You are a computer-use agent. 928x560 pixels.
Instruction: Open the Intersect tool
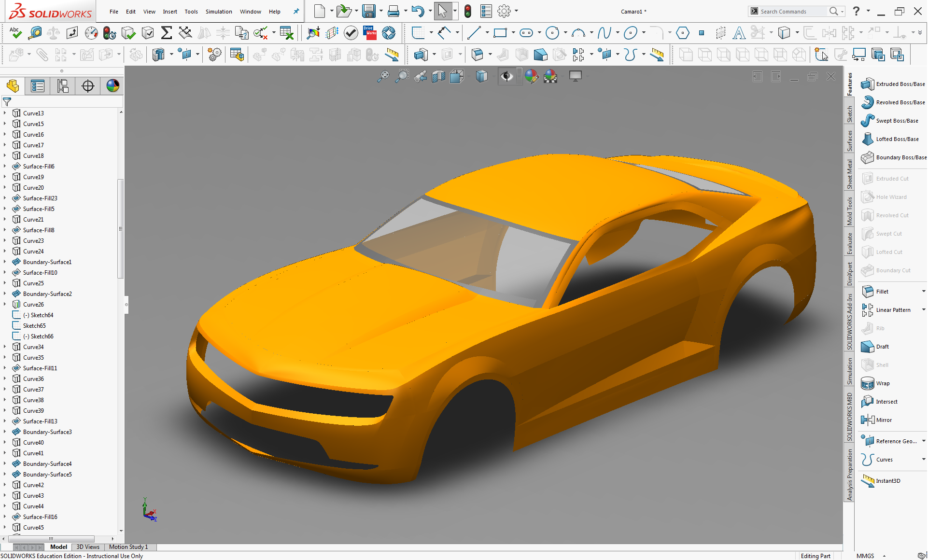[x=868, y=402]
